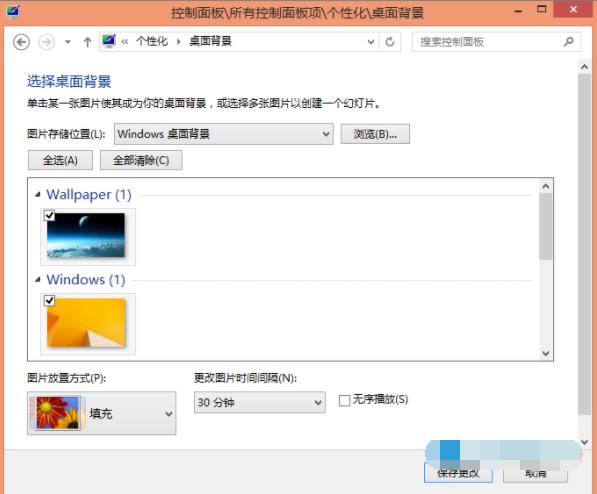Open the recent locations dropdown arrow
This screenshot has height=494, width=597.
tap(68, 42)
